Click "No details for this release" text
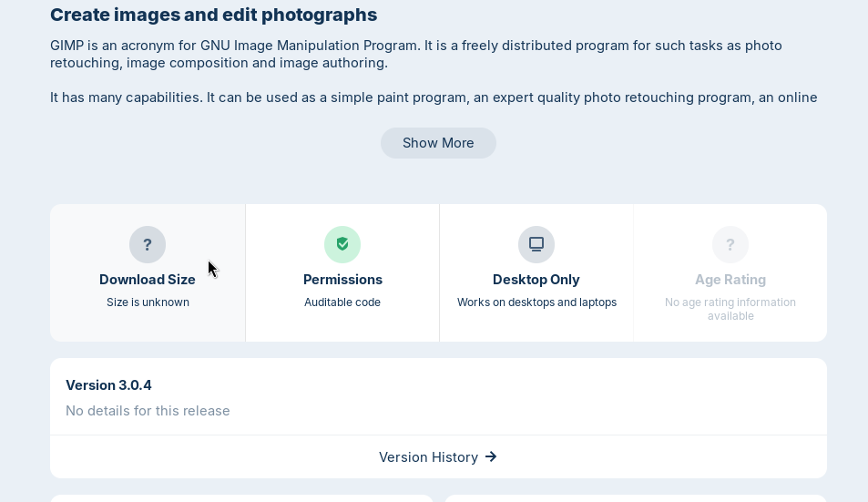 coord(148,411)
